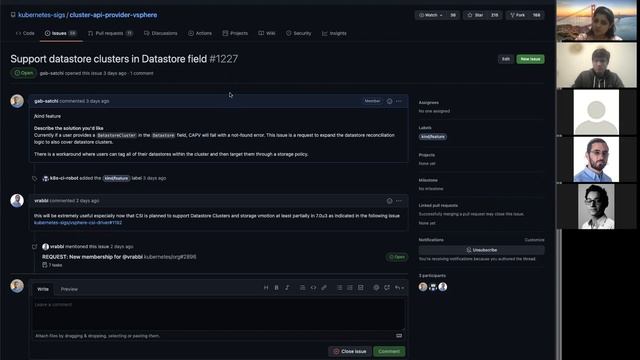Add emoji reaction to vrabbi's comment
Screen dimensions: 640x360
389,201
